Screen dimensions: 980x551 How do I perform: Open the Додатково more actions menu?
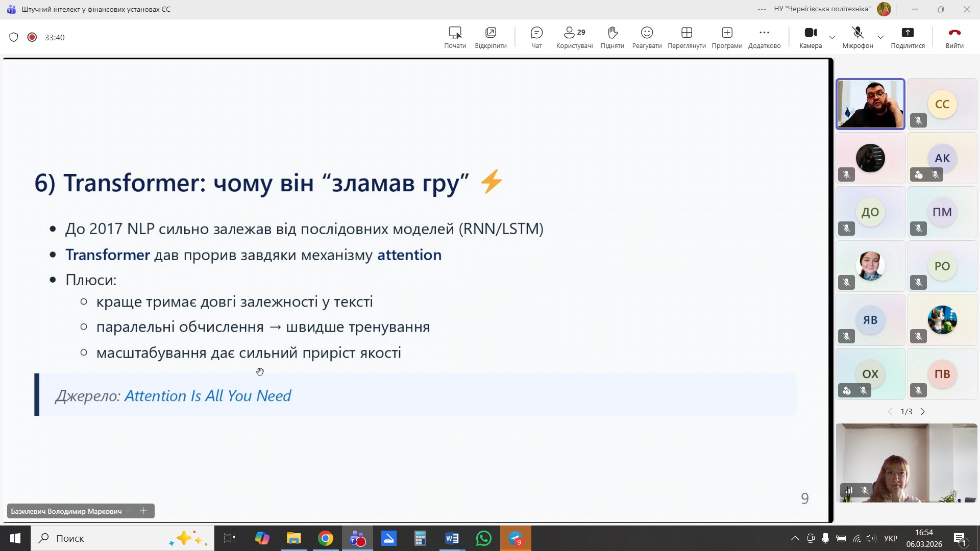pyautogui.click(x=764, y=37)
